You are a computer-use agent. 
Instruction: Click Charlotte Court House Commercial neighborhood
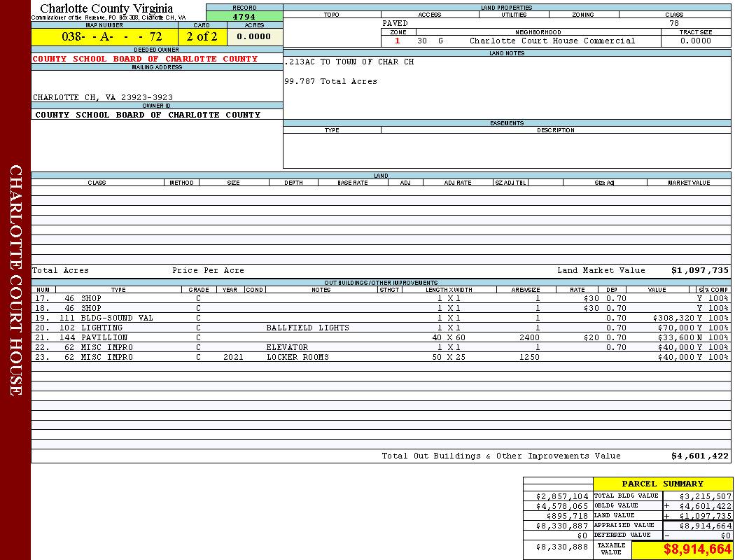552,41
